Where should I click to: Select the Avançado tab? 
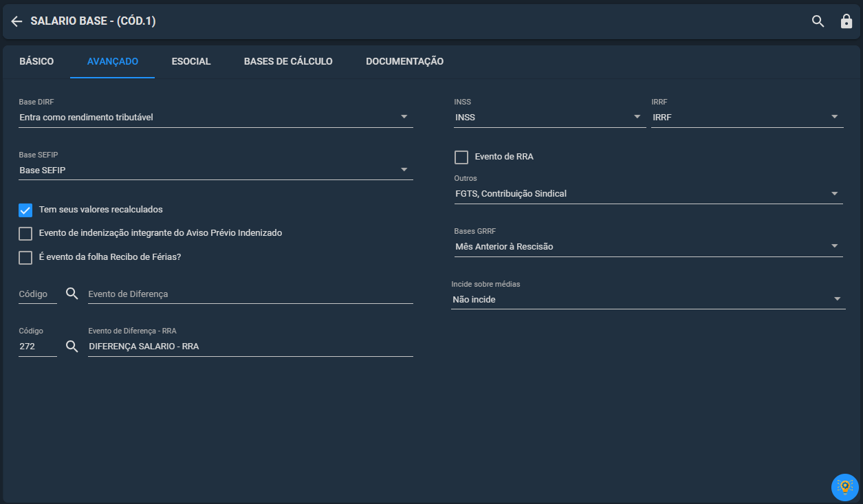tap(113, 61)
